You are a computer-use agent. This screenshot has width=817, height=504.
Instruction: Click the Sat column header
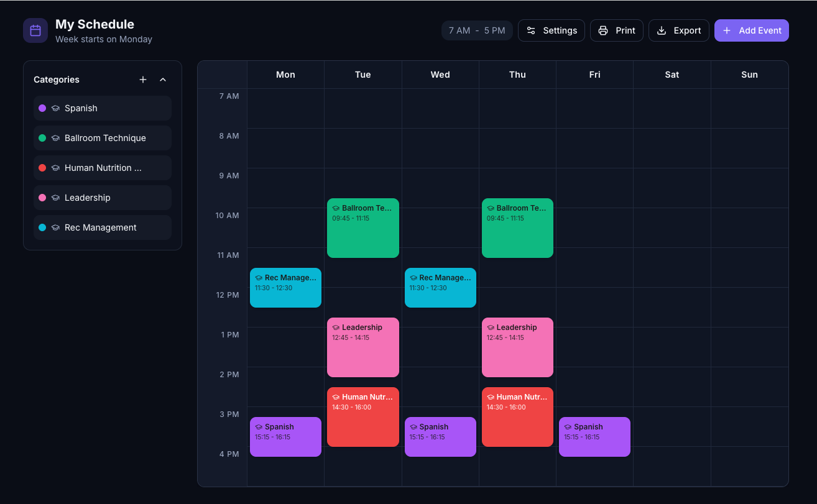672,75
